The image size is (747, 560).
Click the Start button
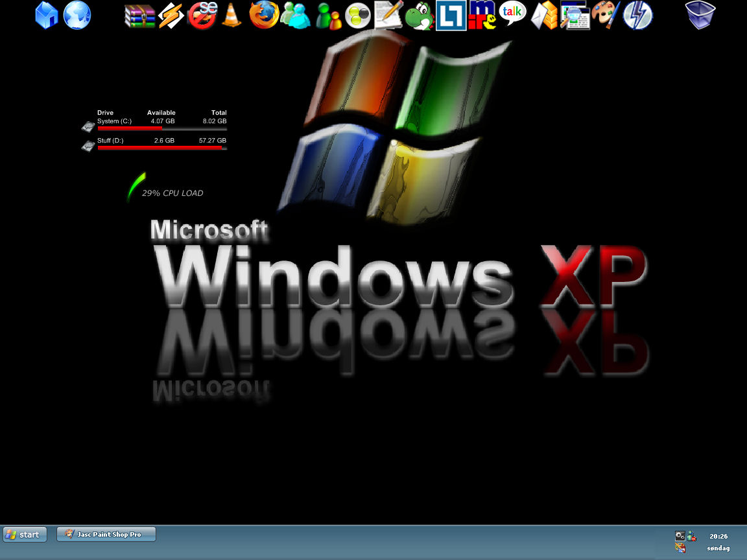[x=25, y=534]
